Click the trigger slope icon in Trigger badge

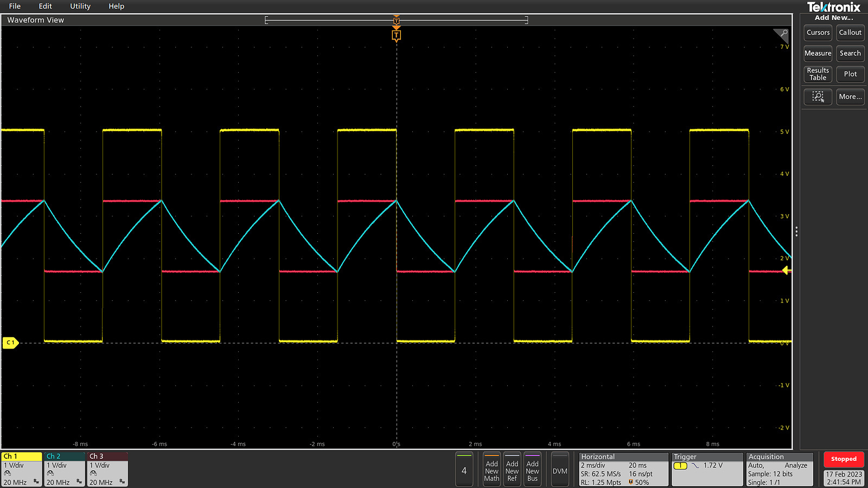click(696, 465)
